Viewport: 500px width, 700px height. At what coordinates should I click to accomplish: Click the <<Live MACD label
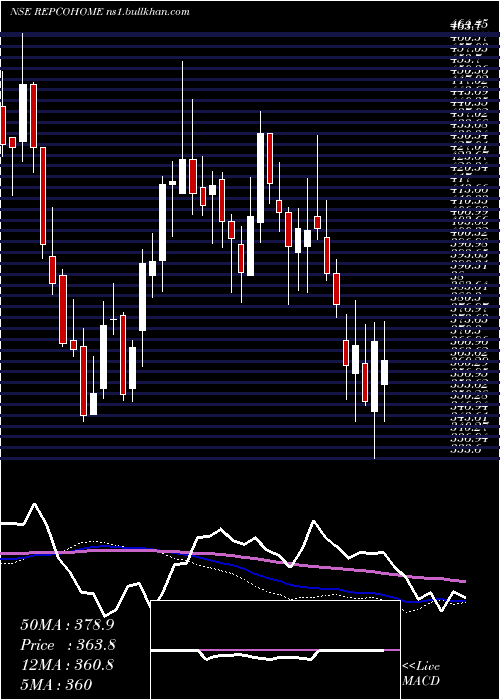point(421,674)
